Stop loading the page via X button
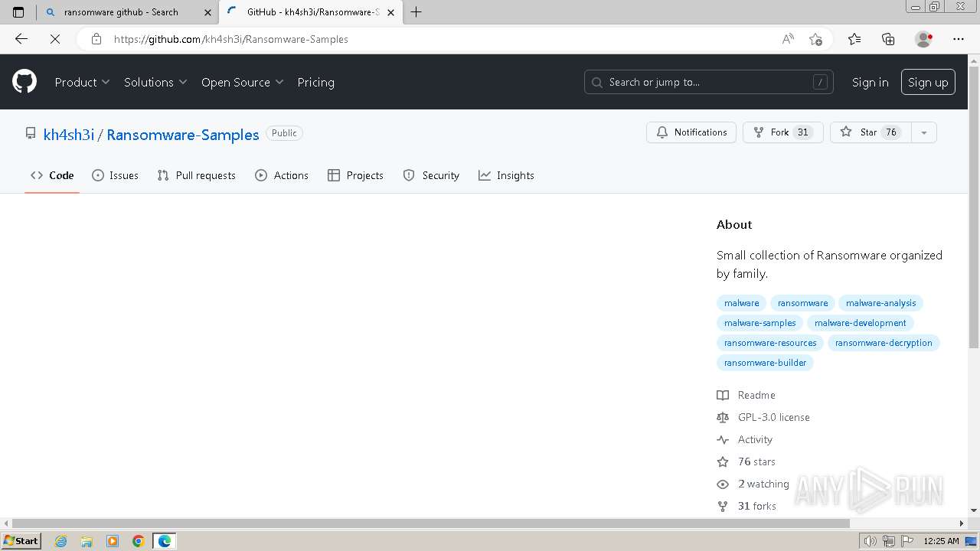Screen dimensions: 980x551 click(x=55, y=39)
